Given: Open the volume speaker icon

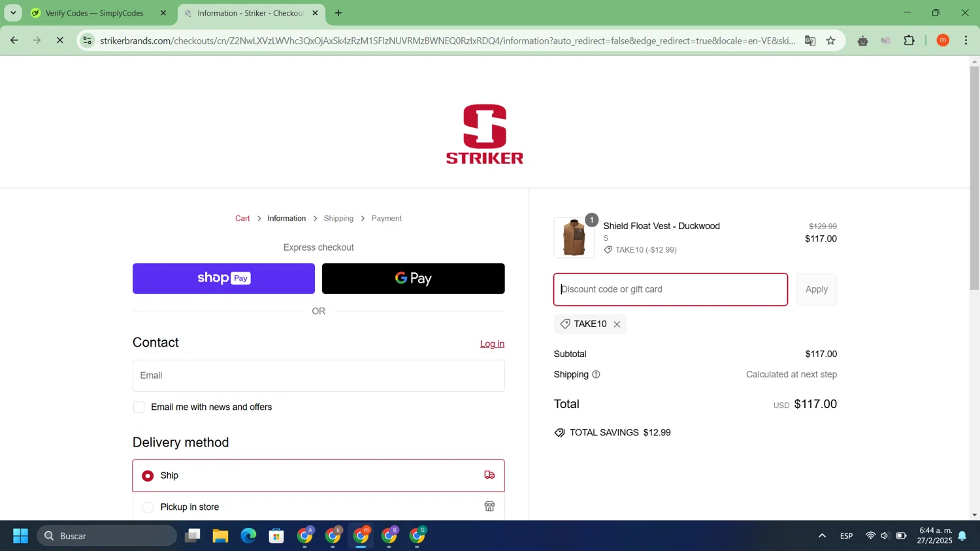Looking at the screenshot, I should tap(885, 536).
